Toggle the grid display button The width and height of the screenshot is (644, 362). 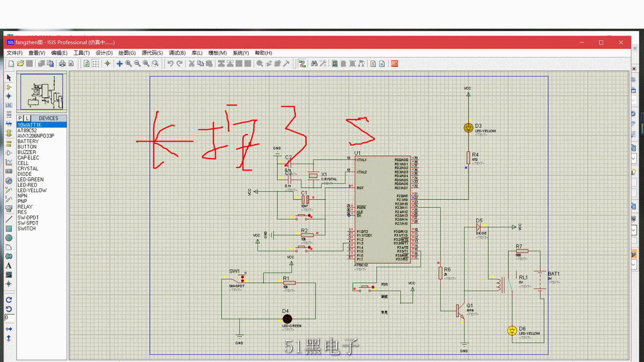tap(96, 64)
